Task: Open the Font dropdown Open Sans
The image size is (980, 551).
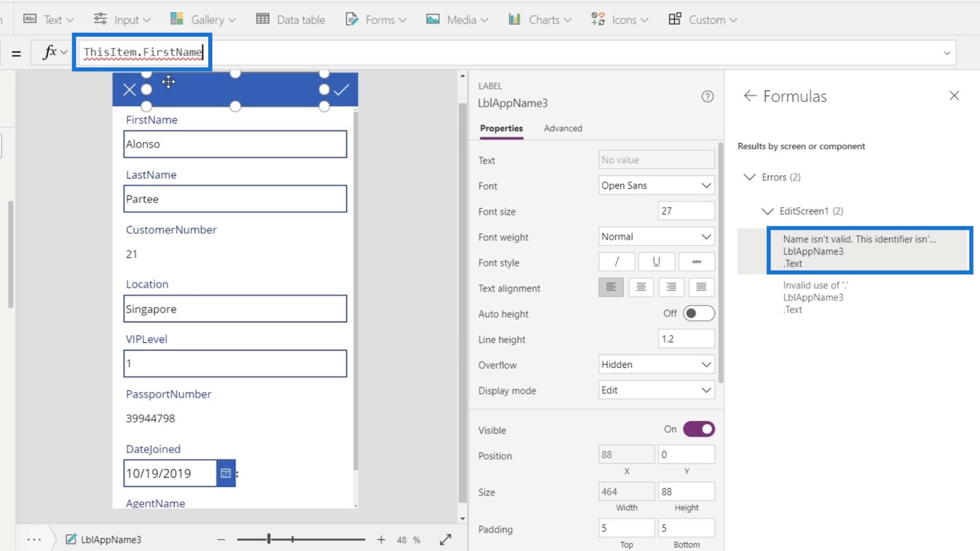Action: [656, 185]
